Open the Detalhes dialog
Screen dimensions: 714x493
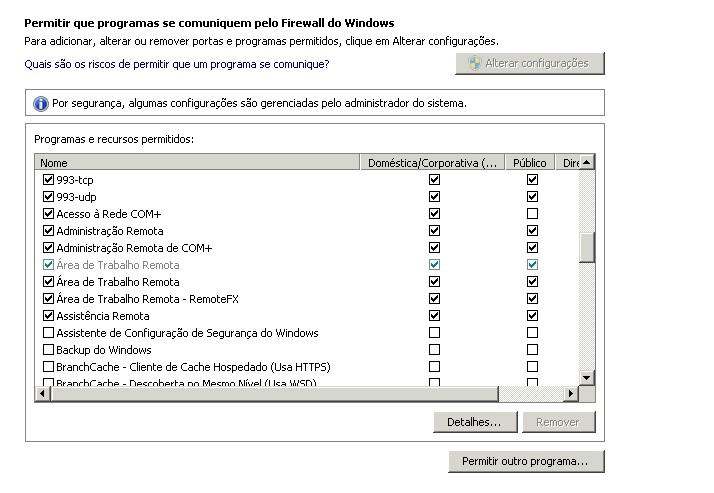(x=474, y=422)
